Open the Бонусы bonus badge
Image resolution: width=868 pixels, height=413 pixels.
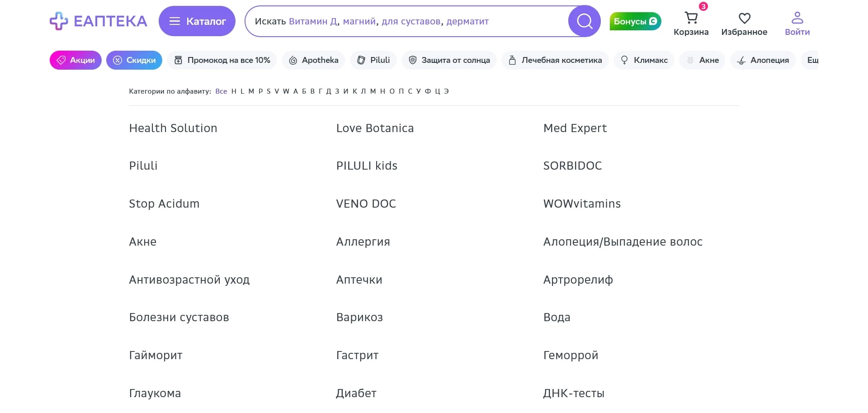click(635, 21)
